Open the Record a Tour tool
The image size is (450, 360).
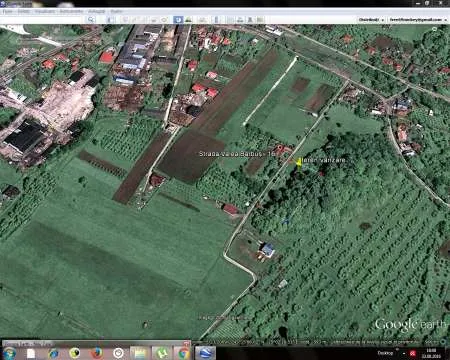tap(164, 20)
